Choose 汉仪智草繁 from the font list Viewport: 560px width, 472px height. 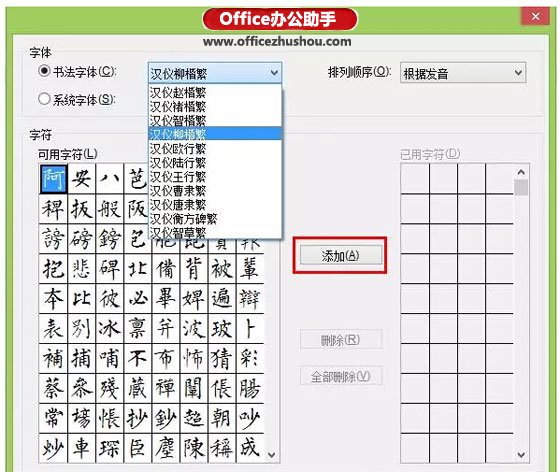[x=215, y=232]
